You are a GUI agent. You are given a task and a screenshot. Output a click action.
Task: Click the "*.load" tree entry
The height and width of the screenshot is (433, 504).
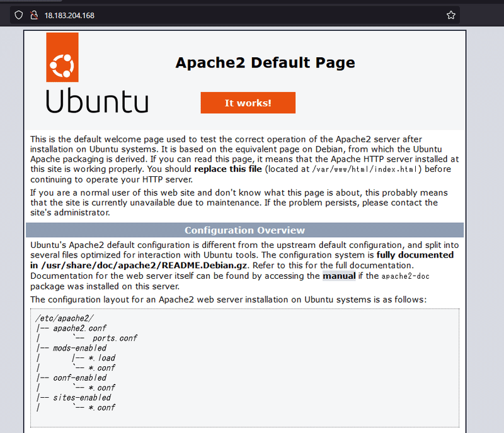pos(101,358)
